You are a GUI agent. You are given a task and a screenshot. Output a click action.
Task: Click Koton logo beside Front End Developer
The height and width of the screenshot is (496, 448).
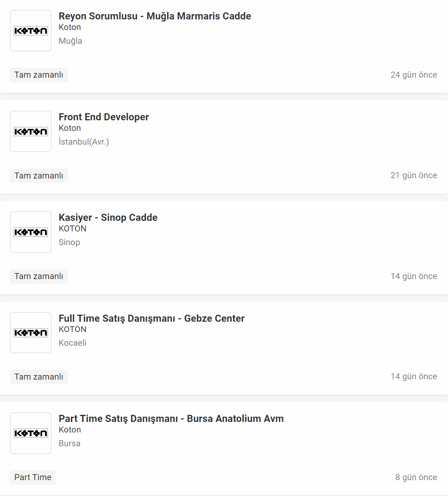point(31,132)
